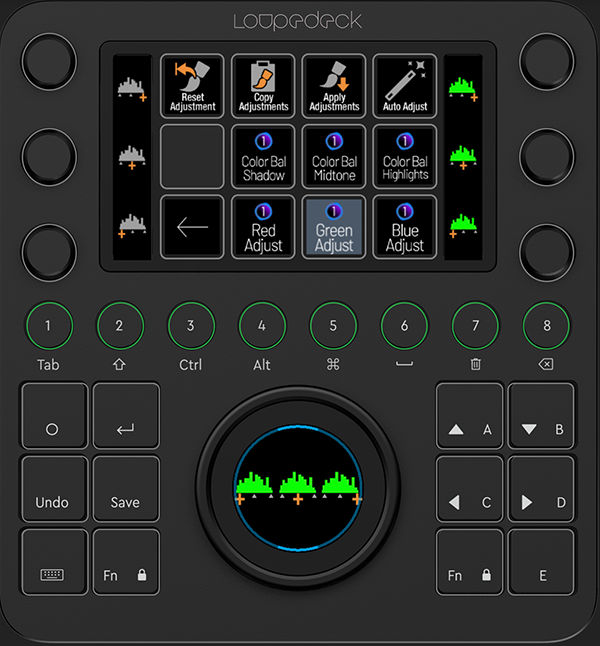Click round button 7 with the trash icon
The width and height of the screenshot is (600, 646).
pyautogui.click(x=476, y=325)
